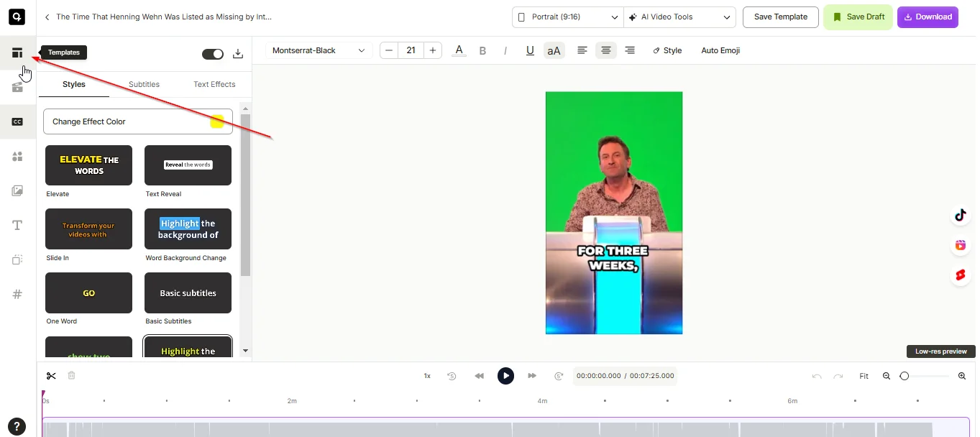This screenshot has width=980, height=437.
Task: Switch to the Subtitles tab
Action: (144, 84)
